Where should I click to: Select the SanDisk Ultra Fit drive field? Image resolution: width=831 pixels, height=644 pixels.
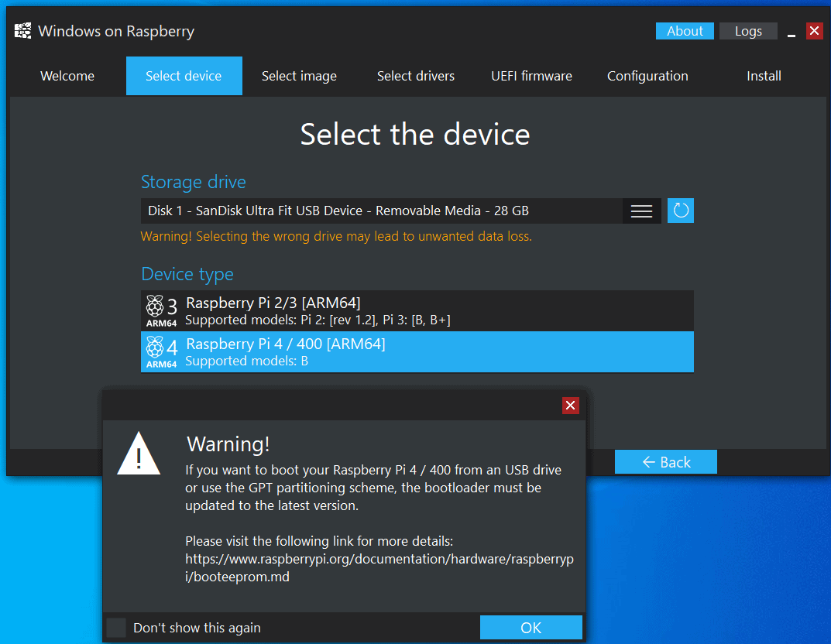pyautogui.click(x=382, y=211)
